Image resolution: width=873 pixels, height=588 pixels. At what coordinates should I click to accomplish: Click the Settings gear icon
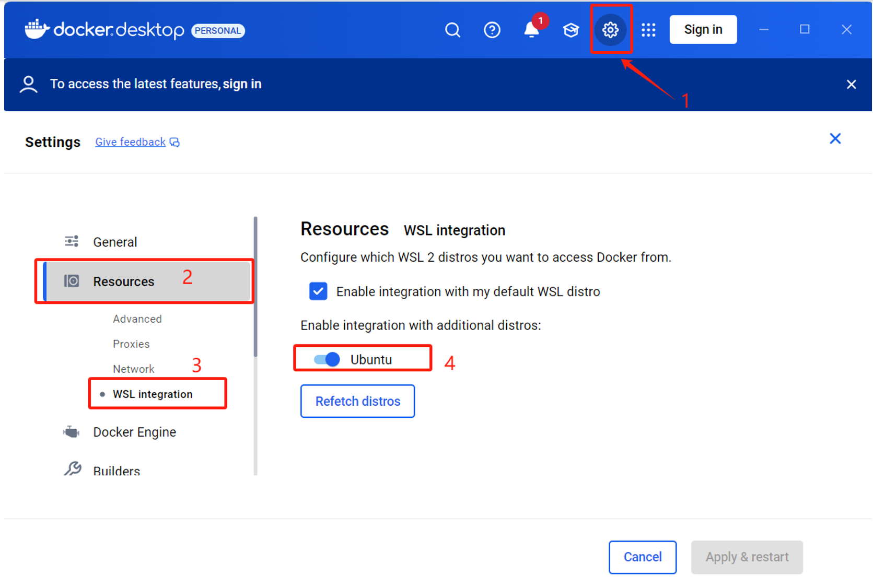point(610,30)
